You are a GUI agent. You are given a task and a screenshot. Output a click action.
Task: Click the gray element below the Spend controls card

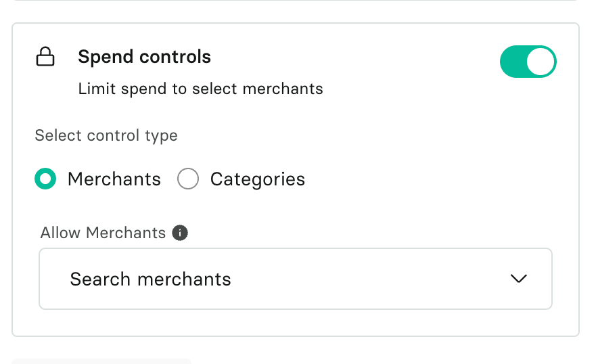click(101, 361)
